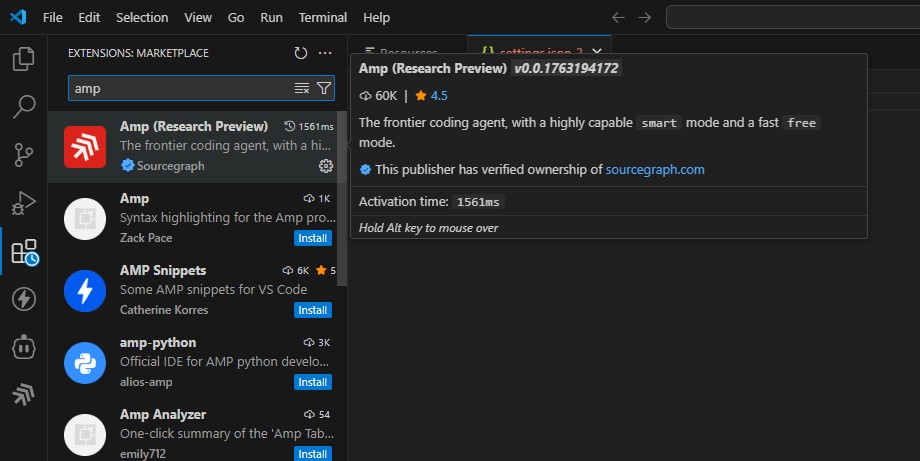Click the lightning bolt activity bar icon
This screenshot has height=461, width=920.
coord(23,299)
